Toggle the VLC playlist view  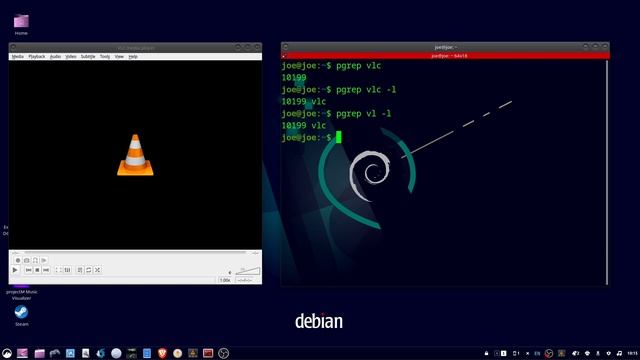pos(80,270)
